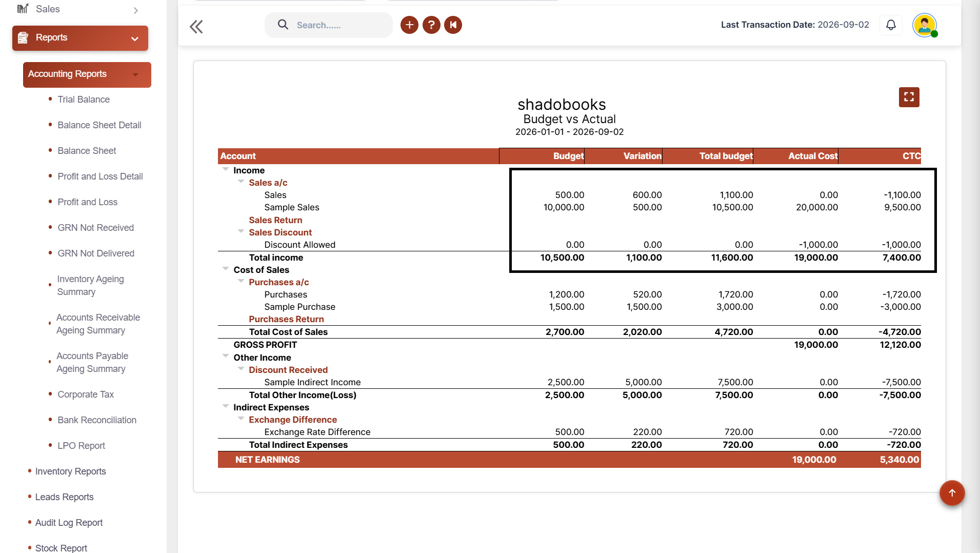Collapse the Sales a/c group triangle
Screen dimensions: 980x553
pos(241,182)
